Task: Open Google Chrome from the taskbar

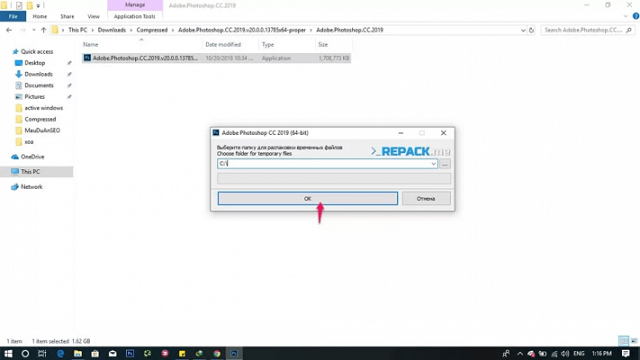Action: [217, 353]
